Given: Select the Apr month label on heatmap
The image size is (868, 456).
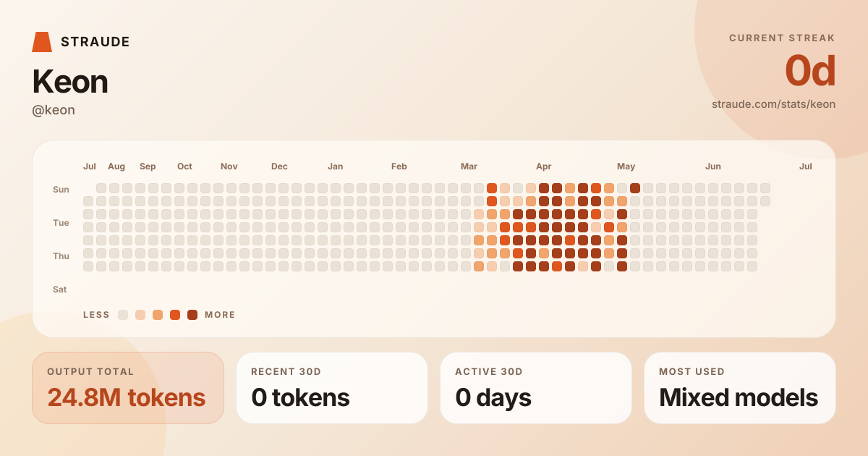Looking at the screenshot, I should (x=544, y=166).
